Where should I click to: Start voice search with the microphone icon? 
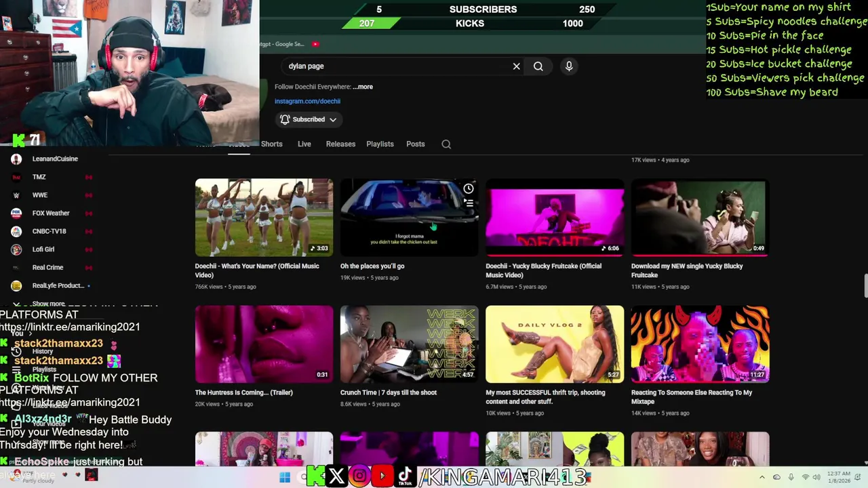[x=569, y=66]
